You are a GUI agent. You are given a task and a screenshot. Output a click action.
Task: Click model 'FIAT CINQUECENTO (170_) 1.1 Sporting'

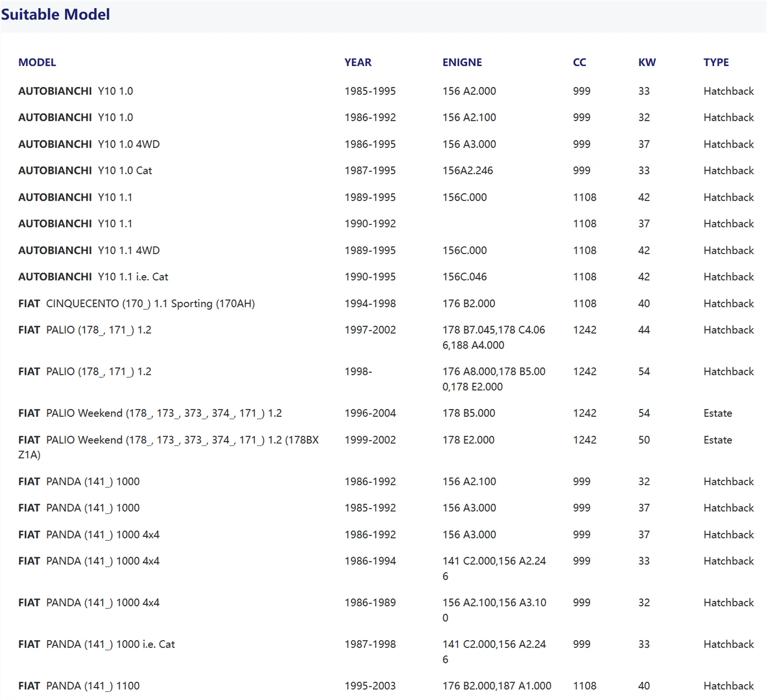[x=137, y=303]
